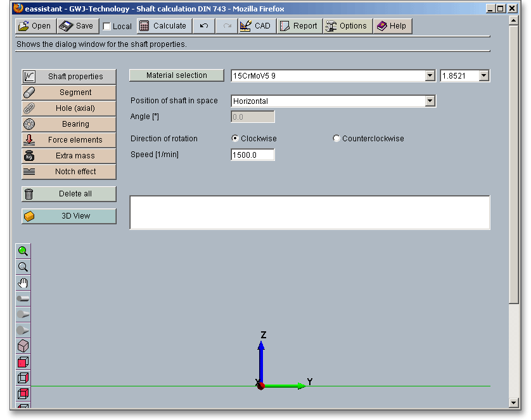Enable the Local checkbox
This screenshot has width=531, height=420.
point(107,27)
